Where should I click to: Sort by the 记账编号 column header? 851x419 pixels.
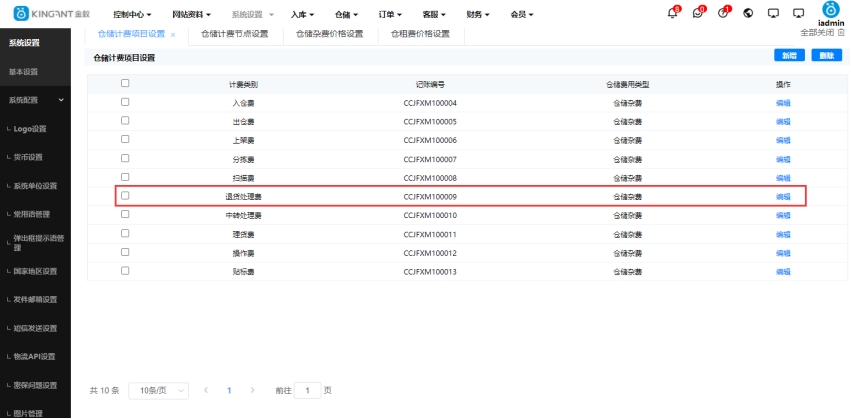point(430,85)
